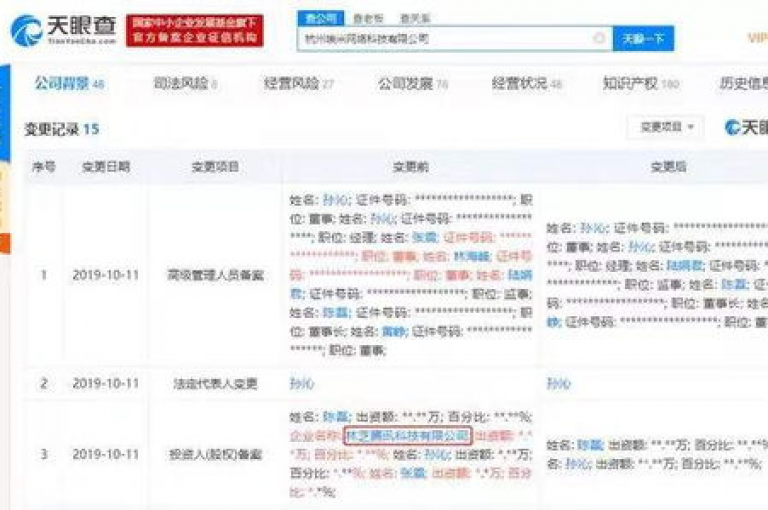Select the 2019-10-11 date in row 3
This screenshot has width=768, height=510.
[106, 455]
